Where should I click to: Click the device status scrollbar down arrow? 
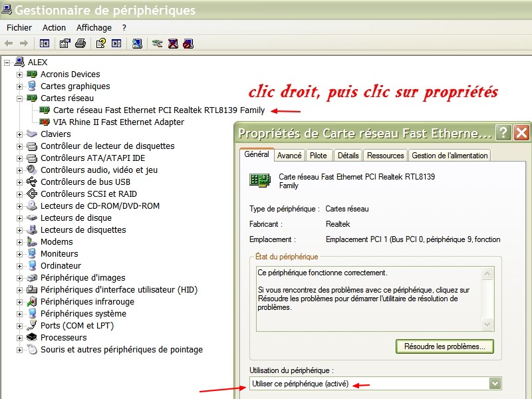(x=489, y=324)
